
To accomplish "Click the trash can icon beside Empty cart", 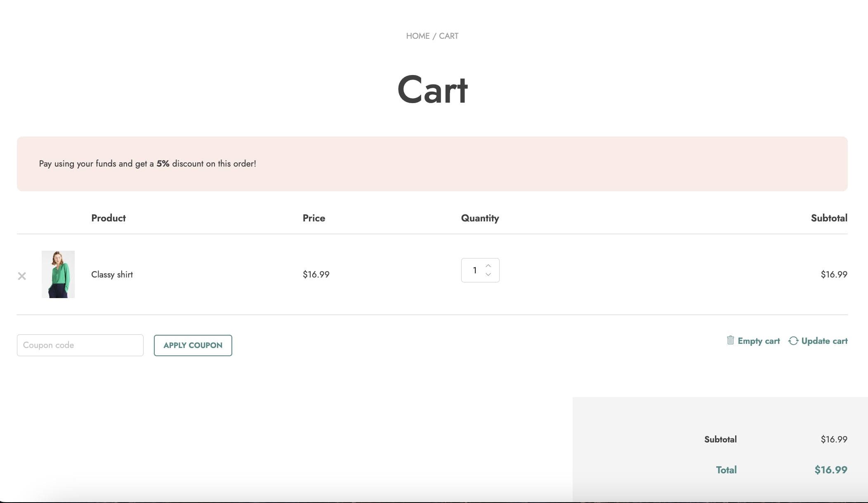I will click(730, 340).
